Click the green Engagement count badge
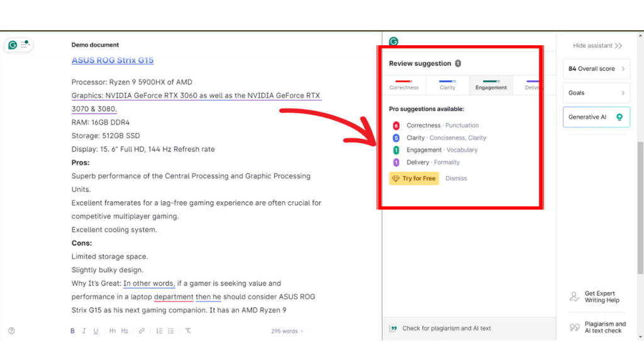The height and width of the screenshot is (362, 644). [396, 150]
